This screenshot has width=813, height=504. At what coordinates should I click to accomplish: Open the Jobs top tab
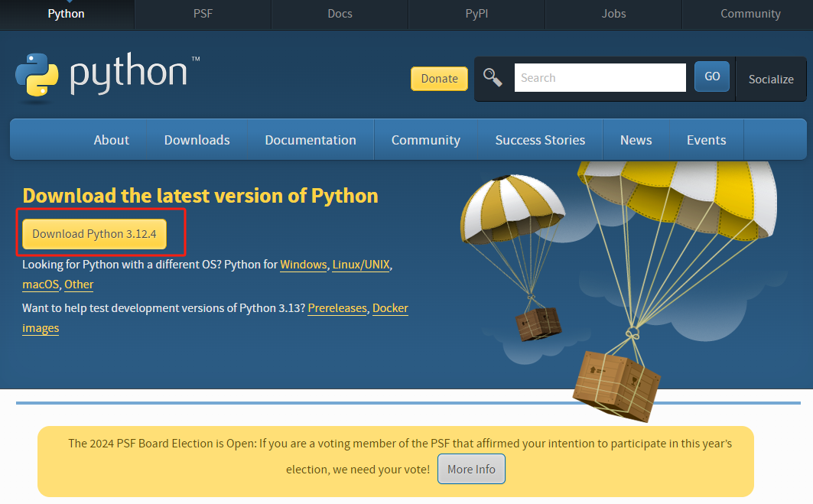tap(613, 14)
